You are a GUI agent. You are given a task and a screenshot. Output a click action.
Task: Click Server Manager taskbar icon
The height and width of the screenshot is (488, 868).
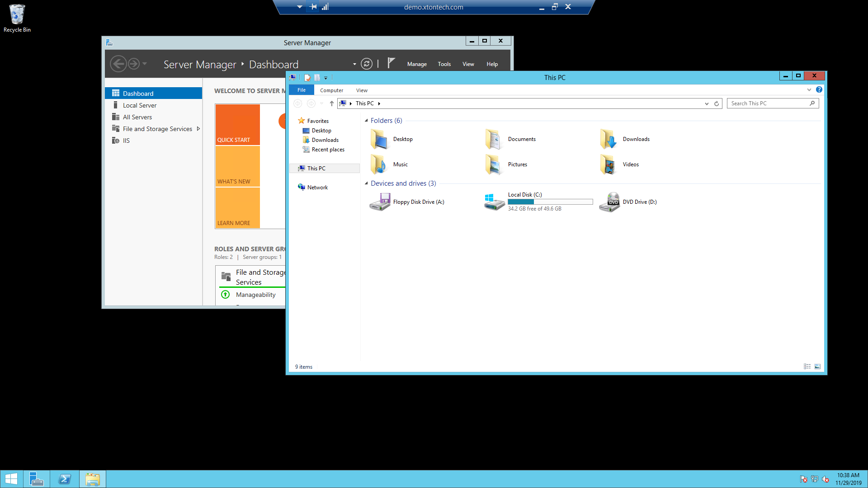pyautogui.click(x=36, y=479)
